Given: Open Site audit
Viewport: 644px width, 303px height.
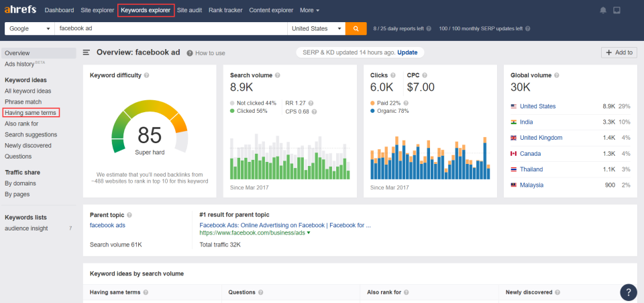Looking at the screenshot, I should coord(189,10).
